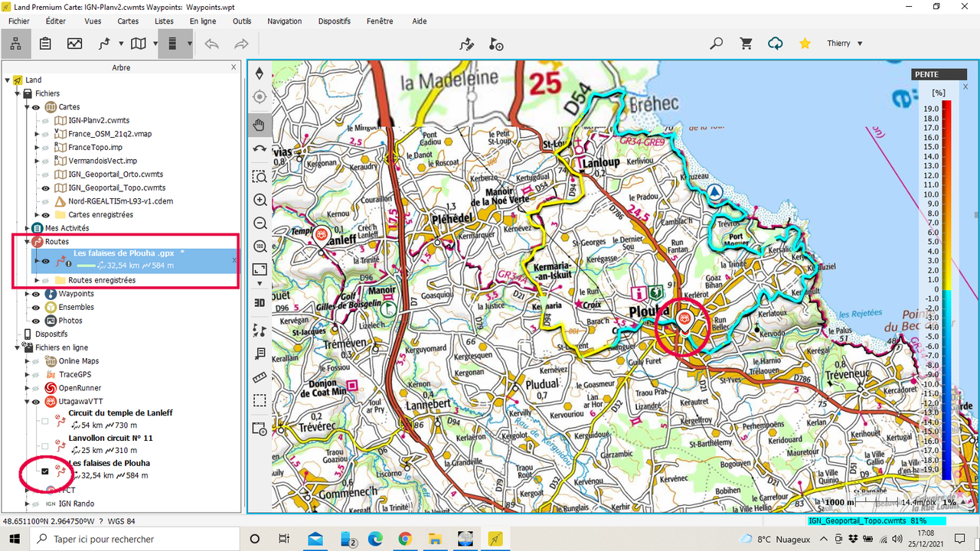Expand the Routes enregistrées folder
980x551 pixels.
point(36,281)
